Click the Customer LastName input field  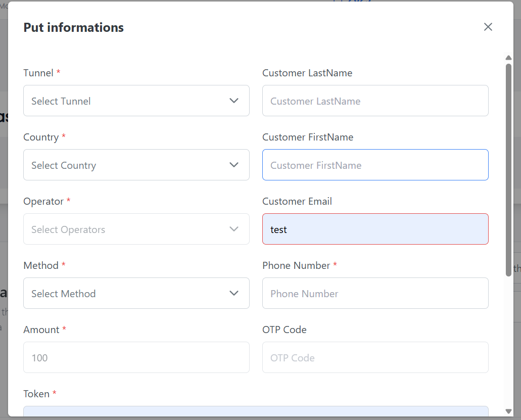(x=375, y=101)
